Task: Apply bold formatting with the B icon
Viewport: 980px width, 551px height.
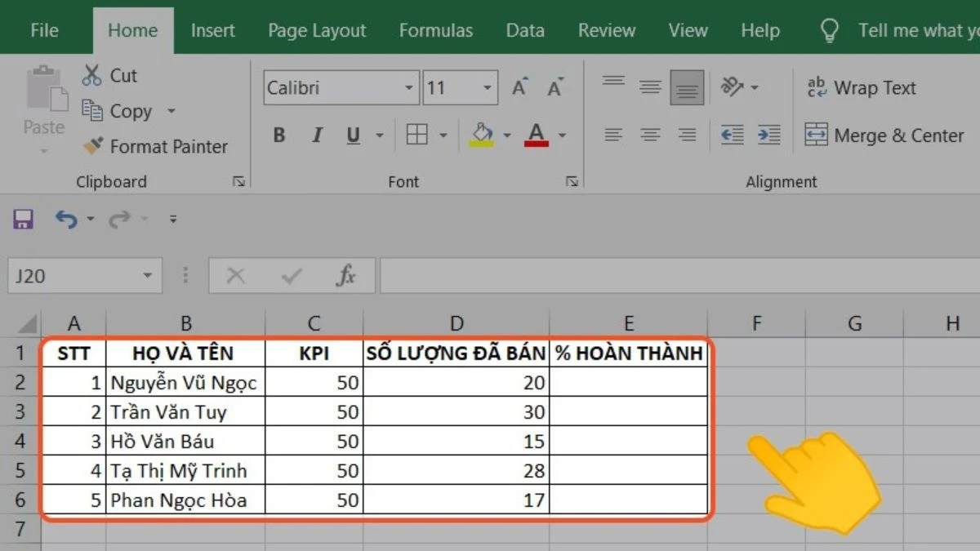Action: (x=278, y=136)
